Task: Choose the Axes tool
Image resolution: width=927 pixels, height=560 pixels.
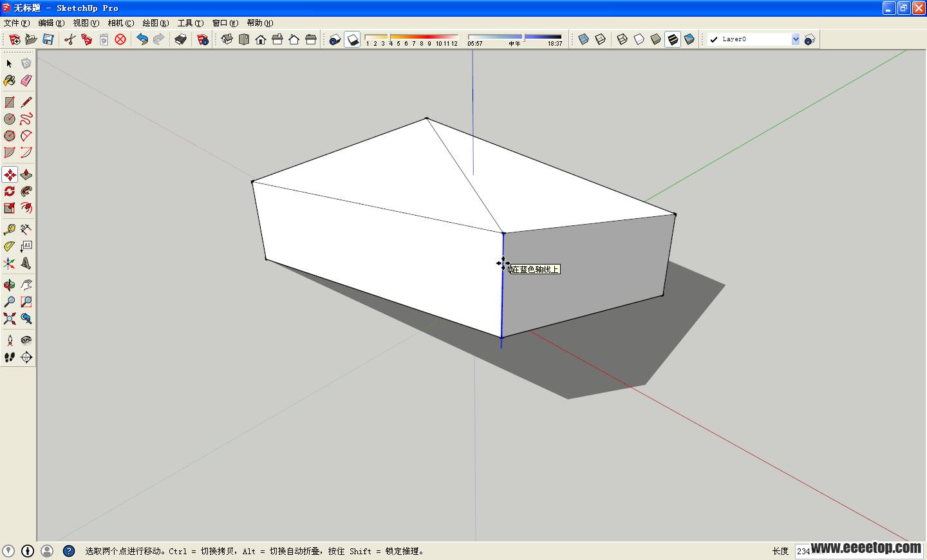Action: point(9,263)
